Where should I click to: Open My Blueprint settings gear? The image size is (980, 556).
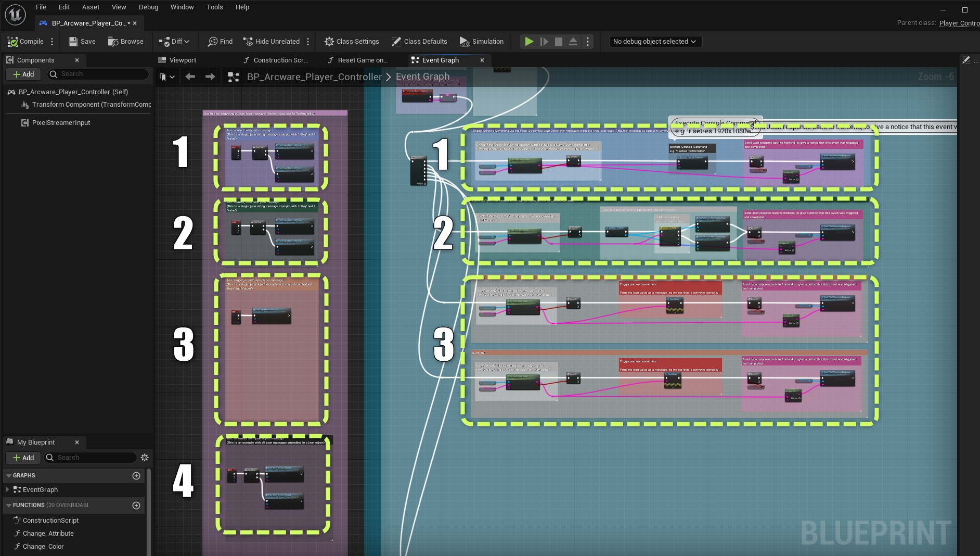tap(145, 458)
